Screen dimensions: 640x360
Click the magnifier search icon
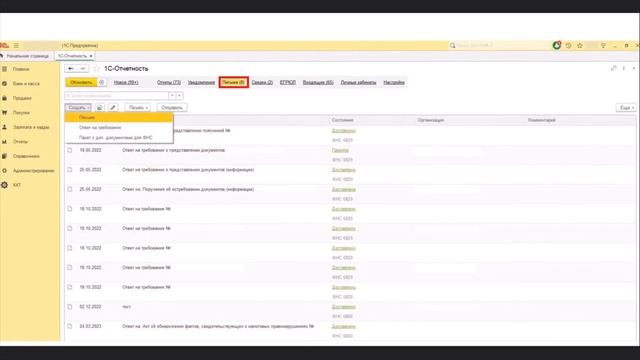coord(452,45)
